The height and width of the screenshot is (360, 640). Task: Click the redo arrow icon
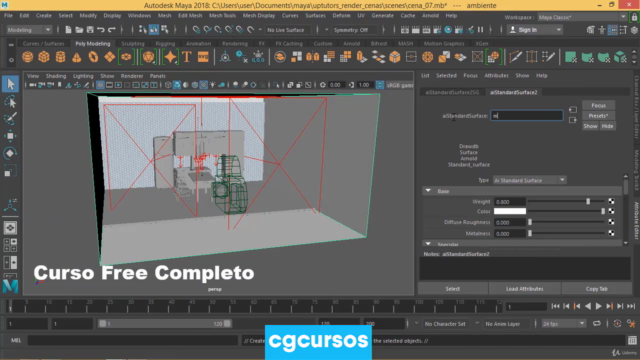(111, 30)
